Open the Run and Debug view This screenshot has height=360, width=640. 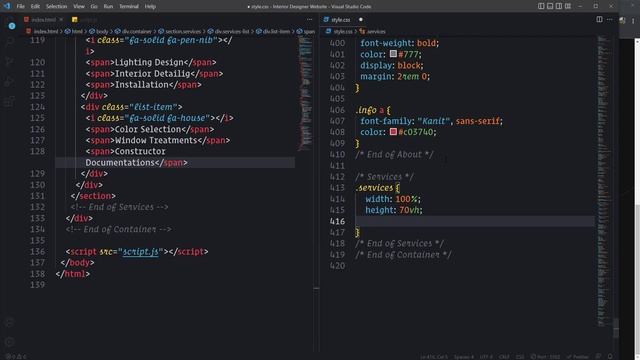tap(9, 82)
